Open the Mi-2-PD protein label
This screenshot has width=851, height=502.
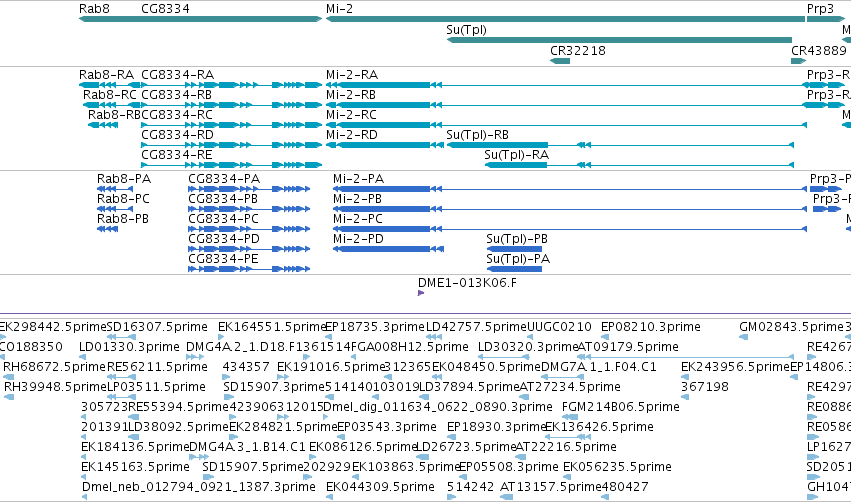point(358,239)
